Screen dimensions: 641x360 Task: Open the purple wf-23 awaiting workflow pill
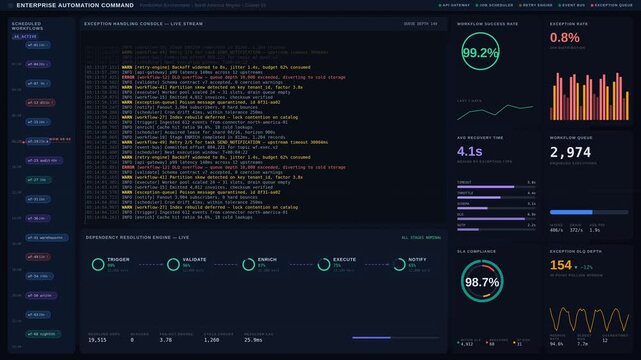tap(44, 161)
